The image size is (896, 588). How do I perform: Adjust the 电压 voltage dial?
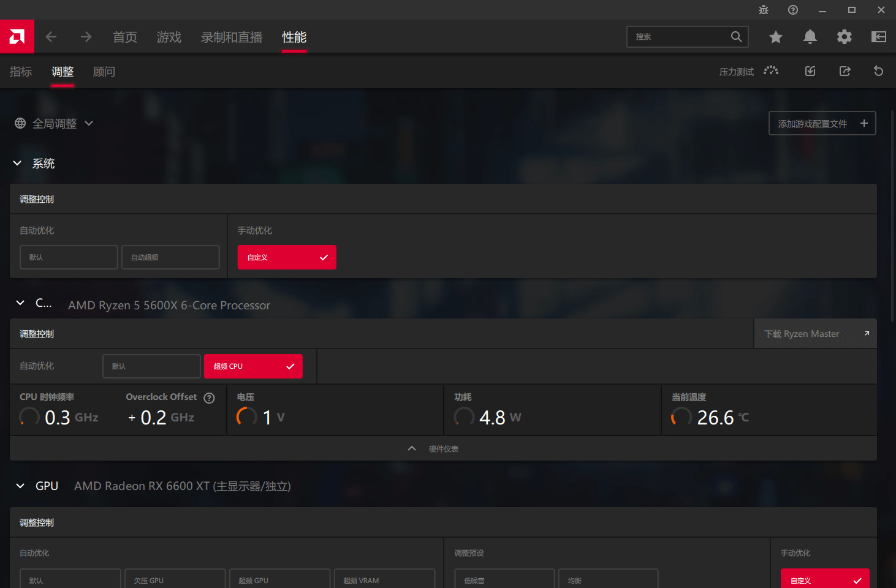(247, 417)
